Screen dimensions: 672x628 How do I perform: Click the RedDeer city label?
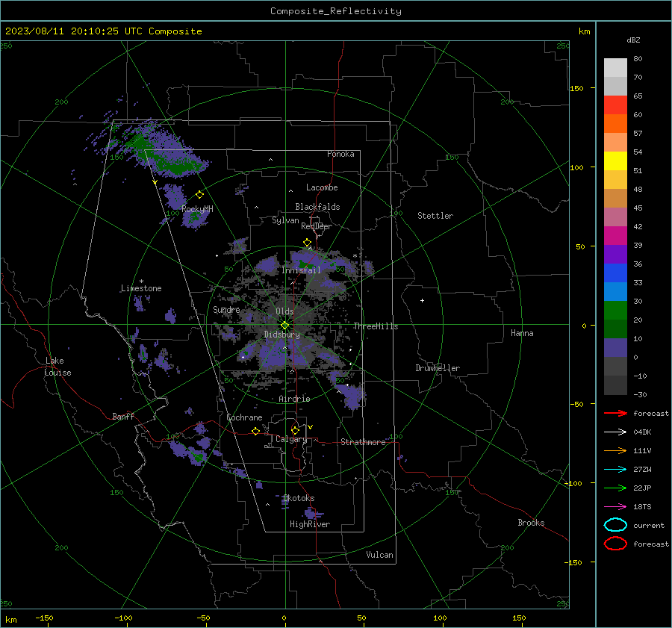pos(317,226)
